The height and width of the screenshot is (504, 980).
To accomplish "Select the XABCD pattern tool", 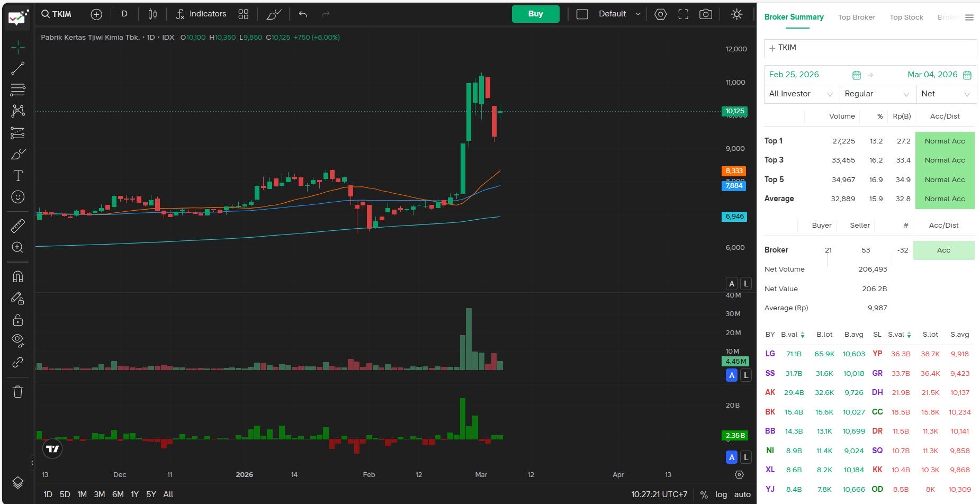I will point(18,111).
